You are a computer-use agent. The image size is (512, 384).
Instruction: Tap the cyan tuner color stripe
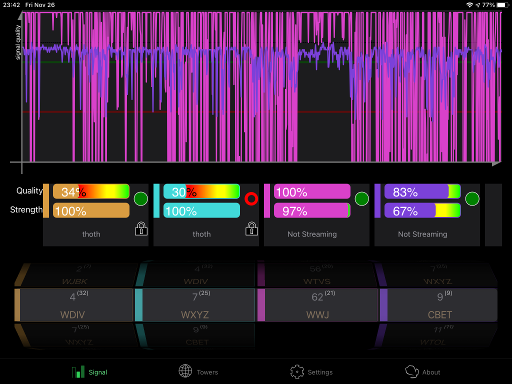click(157, 201)
